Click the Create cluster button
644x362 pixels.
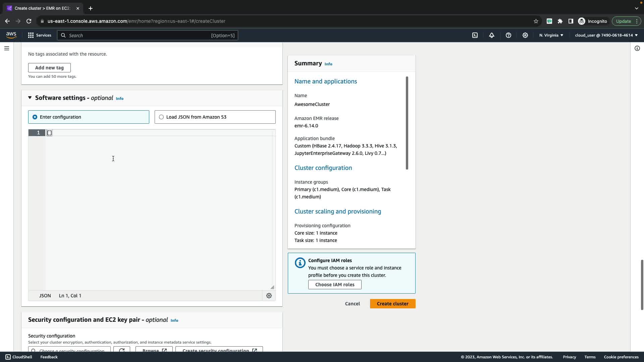tap(392, 304)
